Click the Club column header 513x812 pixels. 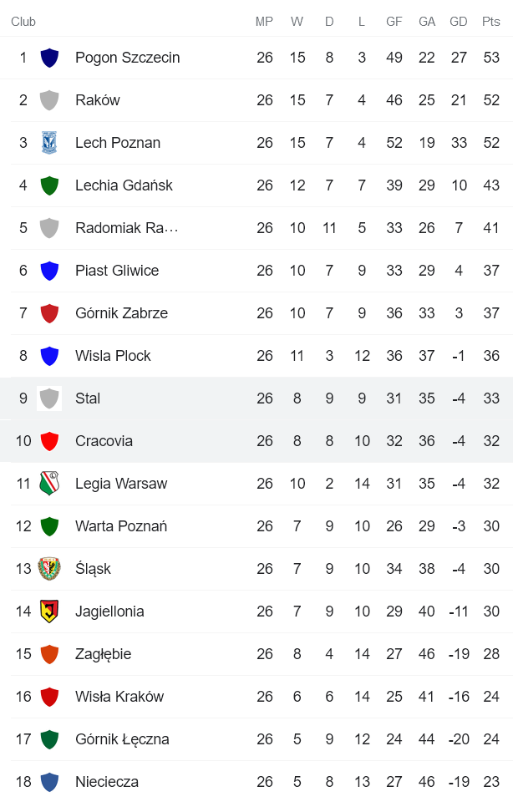pos(23,22)
